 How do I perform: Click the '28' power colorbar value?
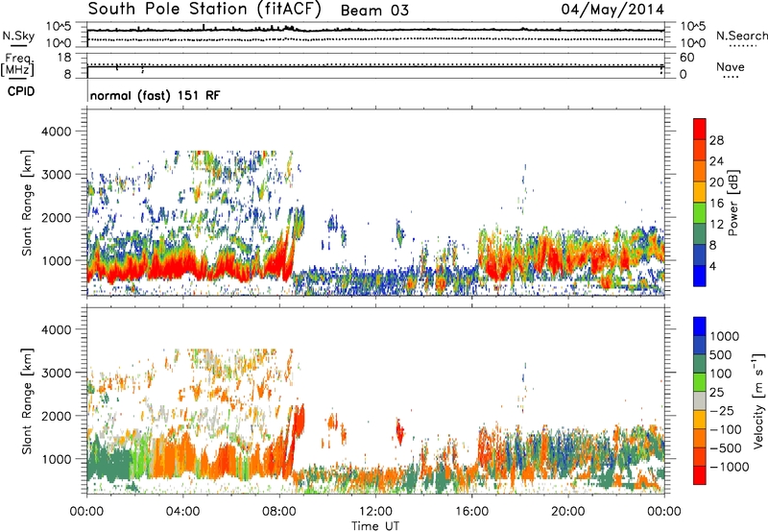[x=716, y=140]
